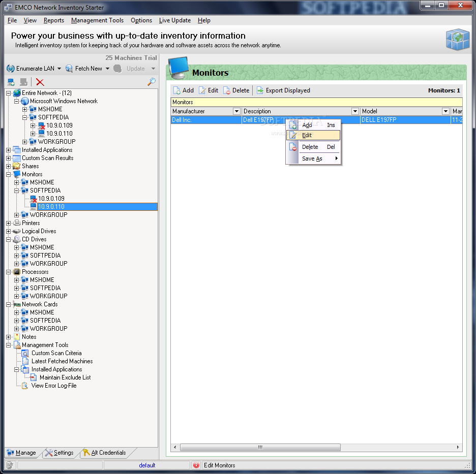Image resolution: width=476 pixels, height=474 pixels.
Task: Click the scroll right arrow of table
Action: [x=458, y=447]
